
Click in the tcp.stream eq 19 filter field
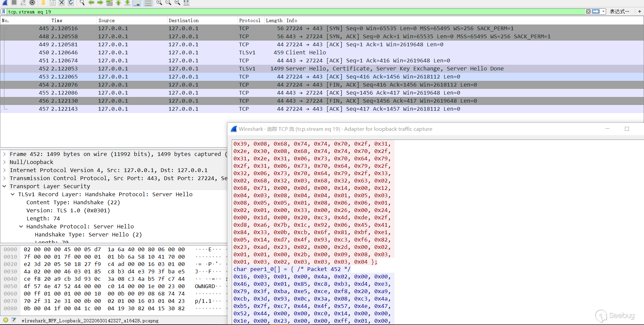(x=268, y=12)
